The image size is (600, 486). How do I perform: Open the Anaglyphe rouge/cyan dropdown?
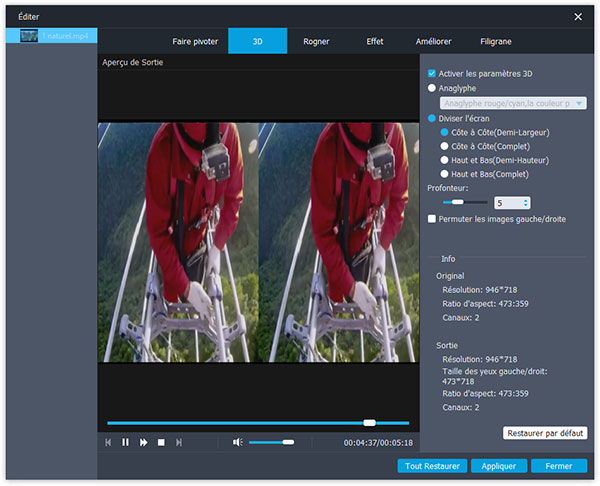coord(513,103)
